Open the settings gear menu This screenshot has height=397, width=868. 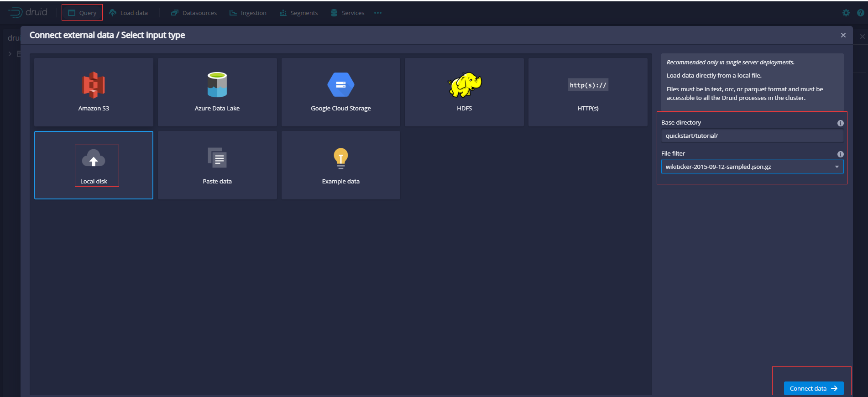[x=846, y=13]
